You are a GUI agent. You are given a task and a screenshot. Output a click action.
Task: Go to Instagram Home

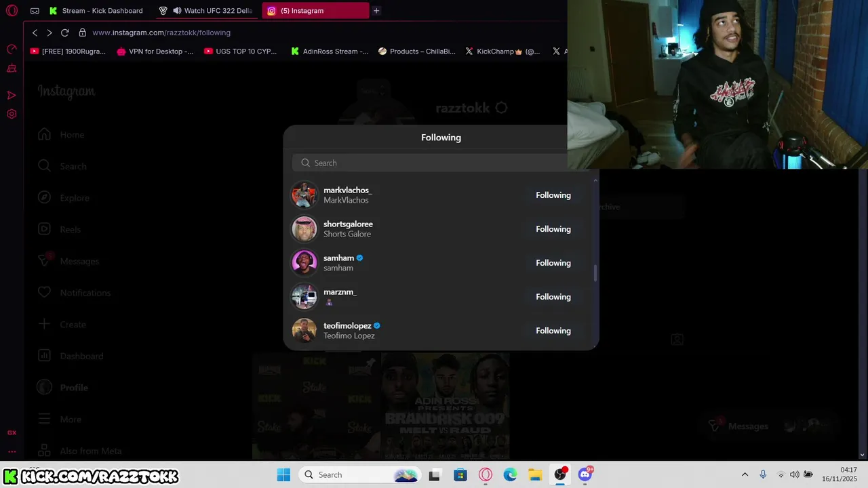tap(61, 135)
